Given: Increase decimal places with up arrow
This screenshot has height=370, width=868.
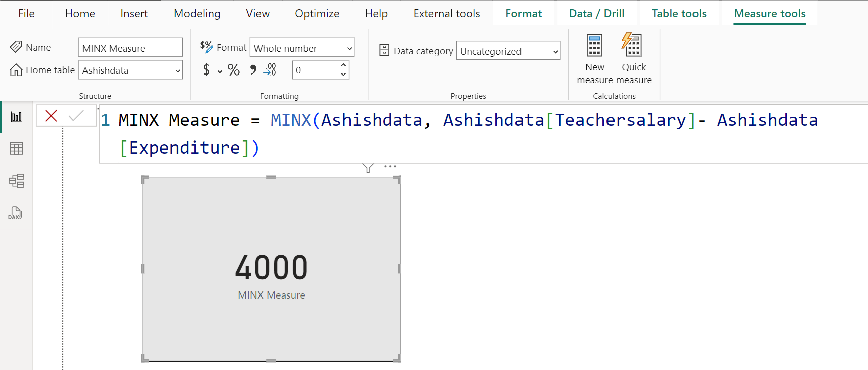Looking at the screenshot, I should [343, 65].
